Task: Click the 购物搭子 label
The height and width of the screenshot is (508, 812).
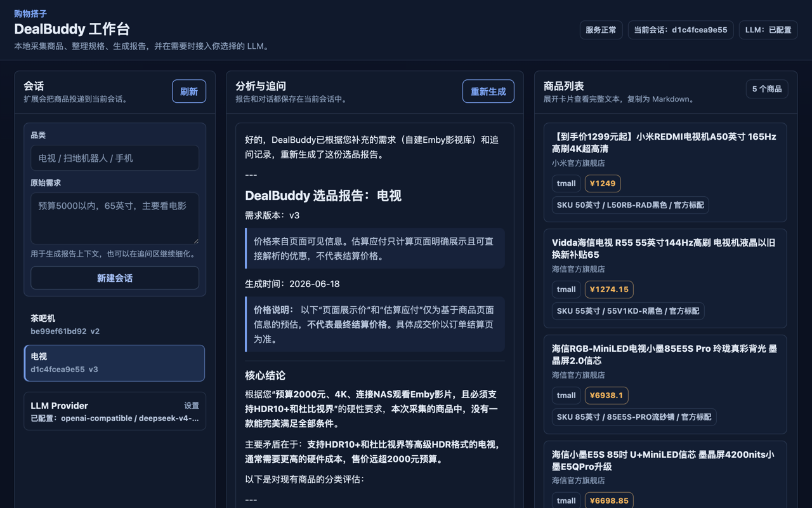Action: 30,14
